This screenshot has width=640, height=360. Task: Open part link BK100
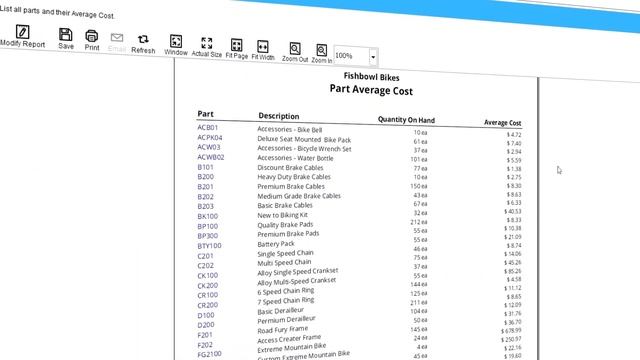(207, 216)
